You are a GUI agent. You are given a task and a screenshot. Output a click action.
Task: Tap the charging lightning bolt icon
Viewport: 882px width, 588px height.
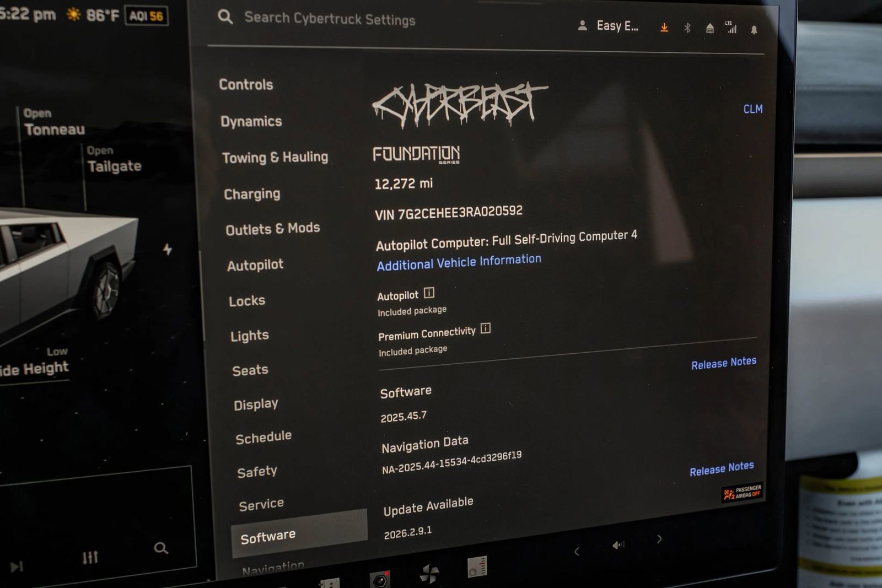click(x=168, y=249)
